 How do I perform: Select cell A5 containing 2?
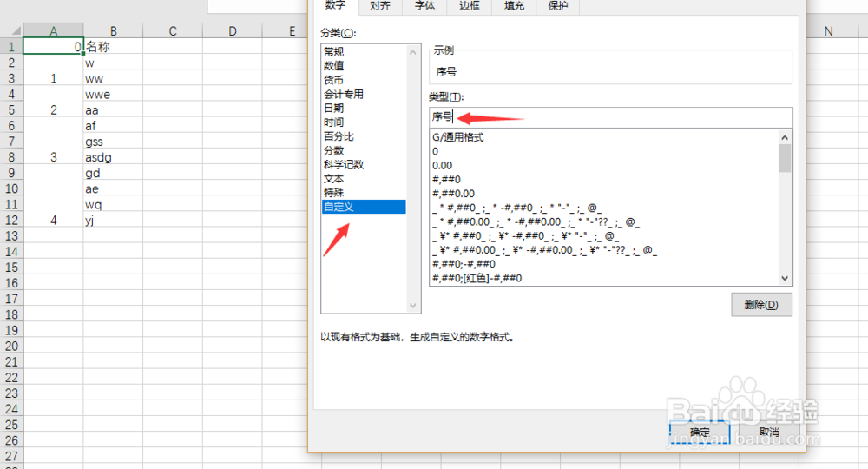(x=53, y=109)
